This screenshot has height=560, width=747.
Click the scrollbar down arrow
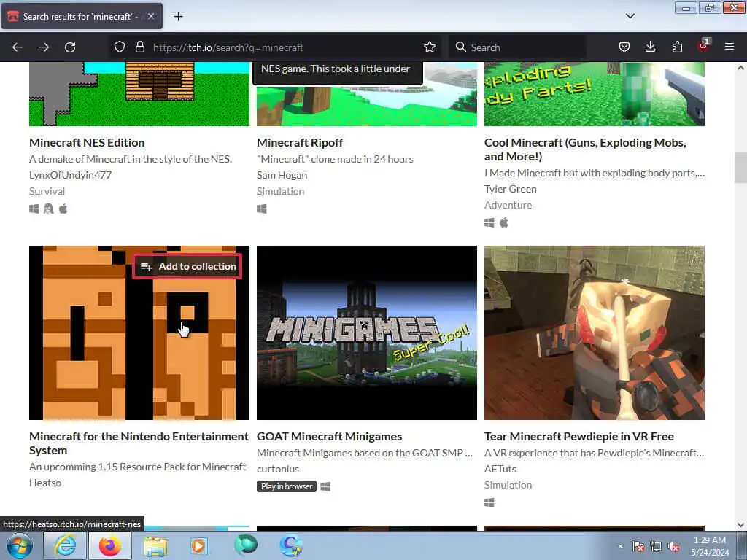[x=740, y=525]
